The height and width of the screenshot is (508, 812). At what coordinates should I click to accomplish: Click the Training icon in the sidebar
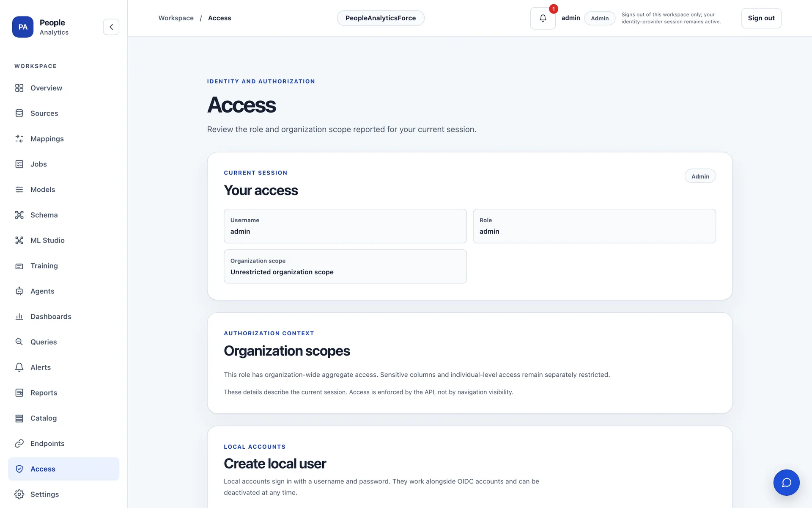19,266
